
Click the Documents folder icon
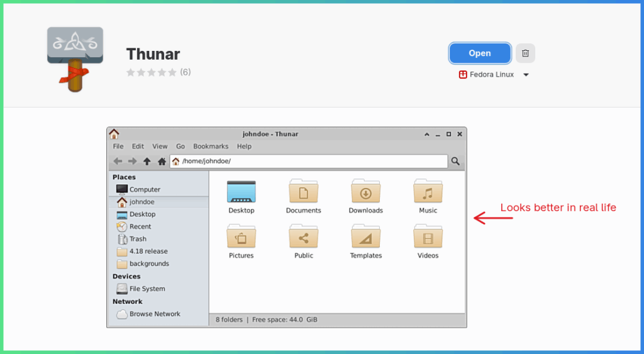tap(304, 191)
